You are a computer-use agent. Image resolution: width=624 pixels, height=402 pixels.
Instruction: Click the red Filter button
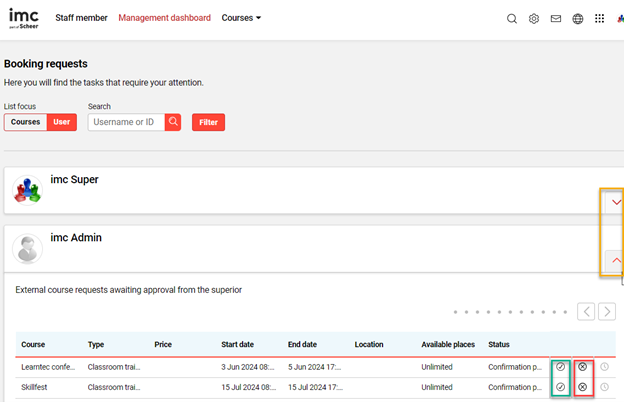pos(208,122)
